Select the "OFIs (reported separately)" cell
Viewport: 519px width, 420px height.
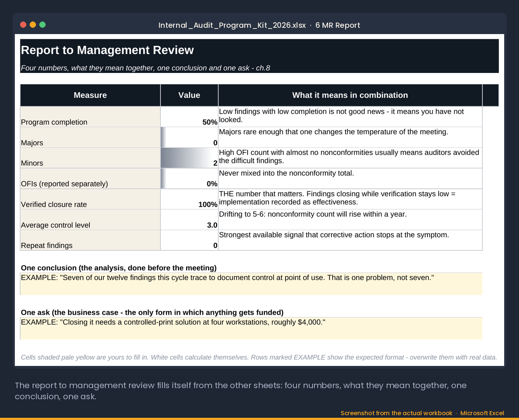pyautogui.click(x=90, y=179)
